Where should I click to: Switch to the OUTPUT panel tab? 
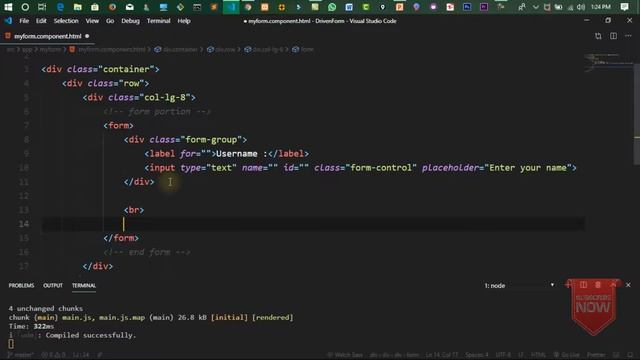(x=53, y=286)
